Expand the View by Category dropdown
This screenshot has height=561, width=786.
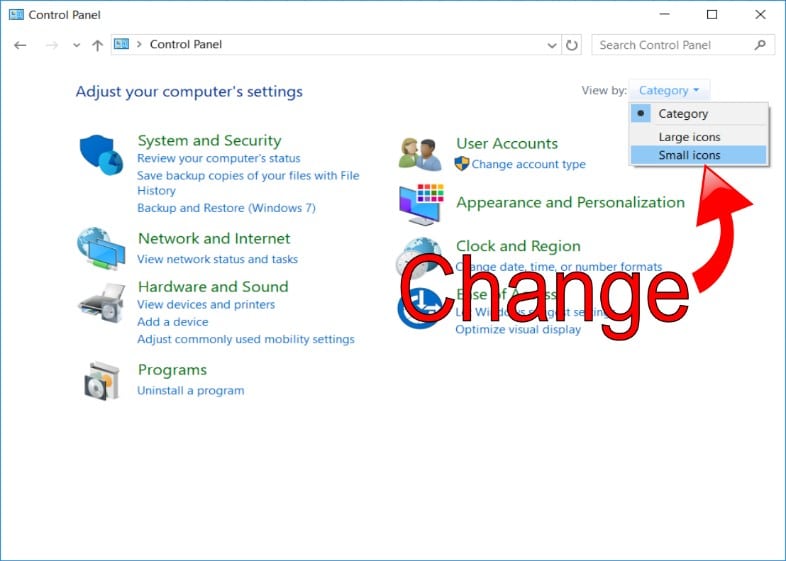click(669, 90)
